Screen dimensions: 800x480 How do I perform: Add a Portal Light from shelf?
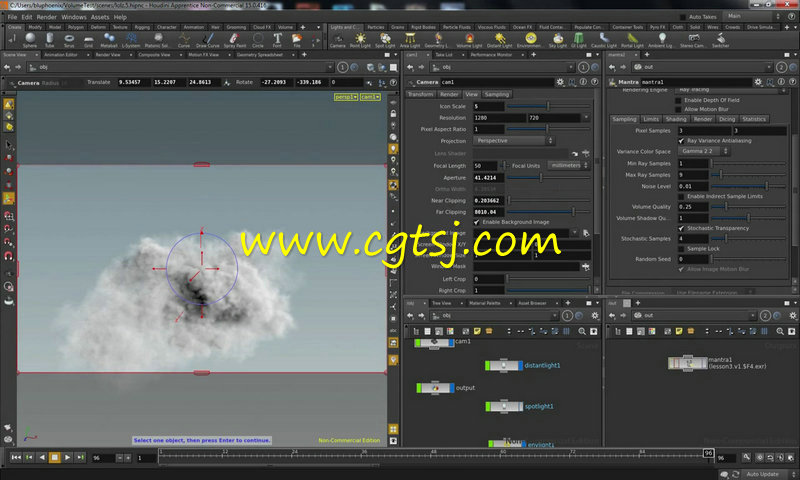[632, 40]
